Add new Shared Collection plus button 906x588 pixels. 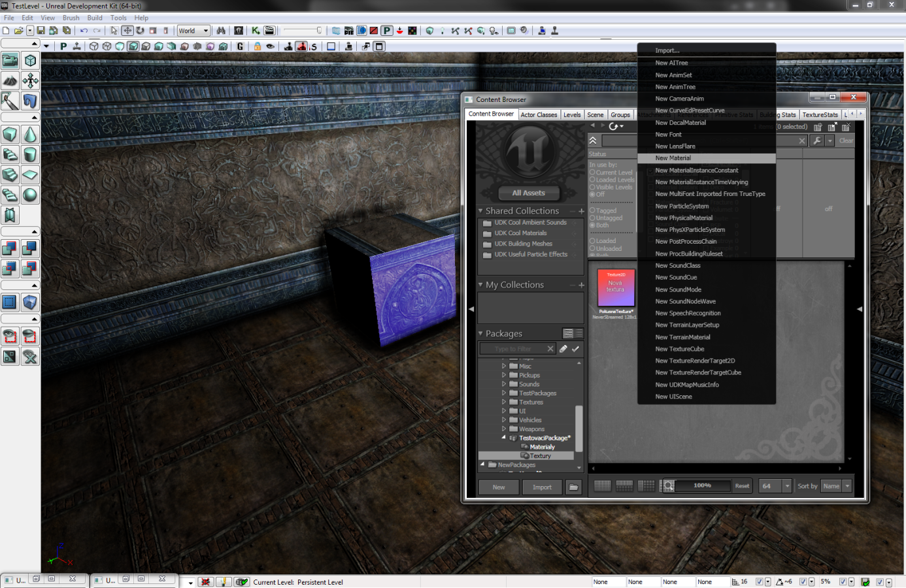pos(581,211)
